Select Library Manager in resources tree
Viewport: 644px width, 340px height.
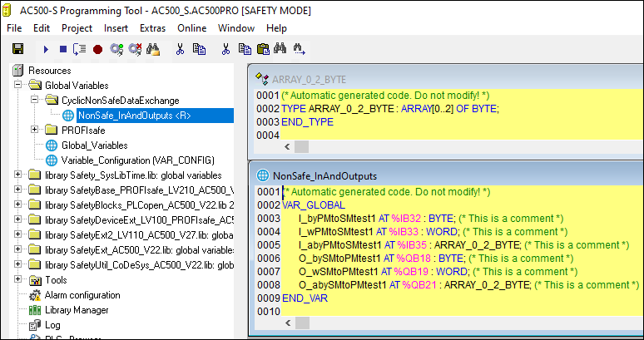point(77,310)
